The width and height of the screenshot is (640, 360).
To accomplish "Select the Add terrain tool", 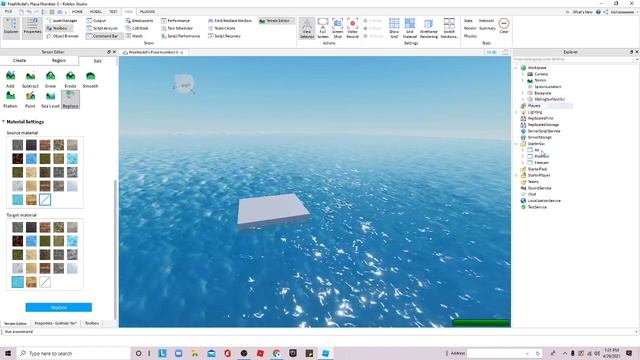I will pos(10,79).
